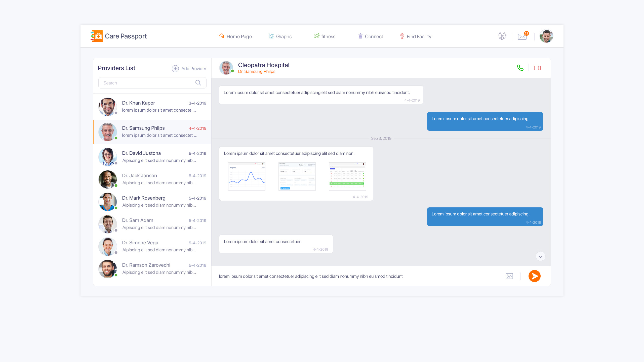Select Dr. Mark Rosenberg conversation
Screen dimensions: 644x362
pos(152,202)
